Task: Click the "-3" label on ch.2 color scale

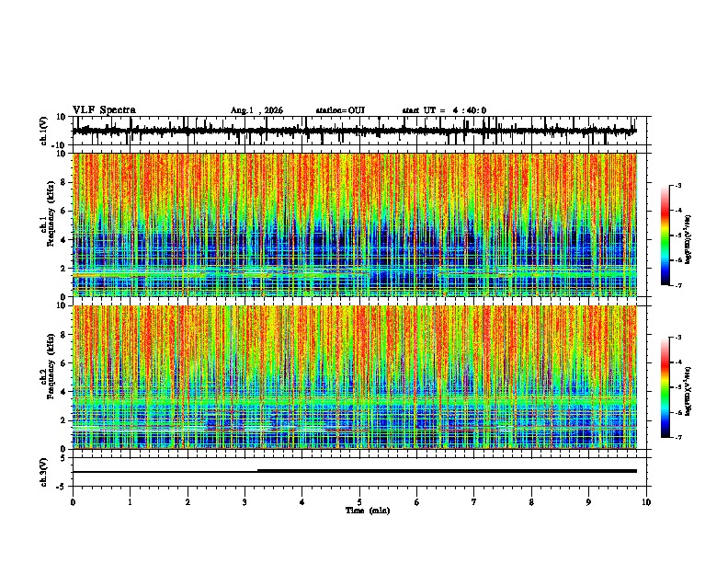Action: pyautogui.click(x=678, y=338)
